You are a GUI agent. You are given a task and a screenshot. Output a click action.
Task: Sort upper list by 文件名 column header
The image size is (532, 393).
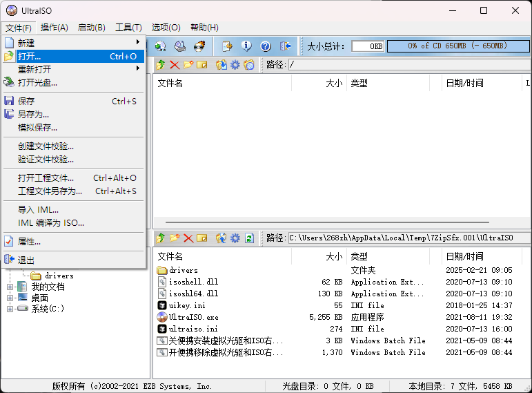[x=221, y=83]
